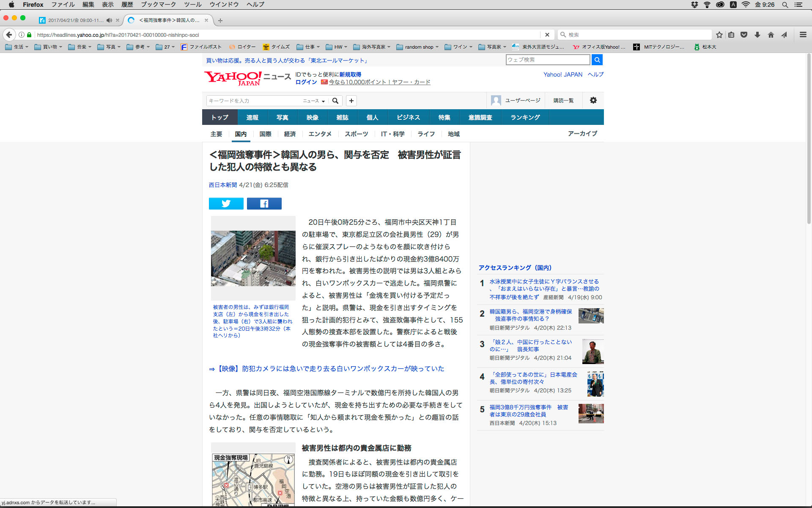Switch to the ランキング news tab

[x=525, y=117]
